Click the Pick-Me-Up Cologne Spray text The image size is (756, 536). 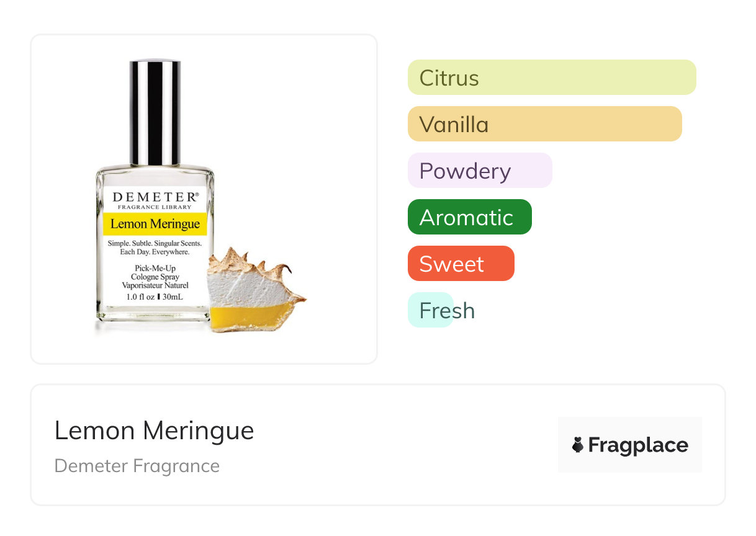(x=155, y=272)
